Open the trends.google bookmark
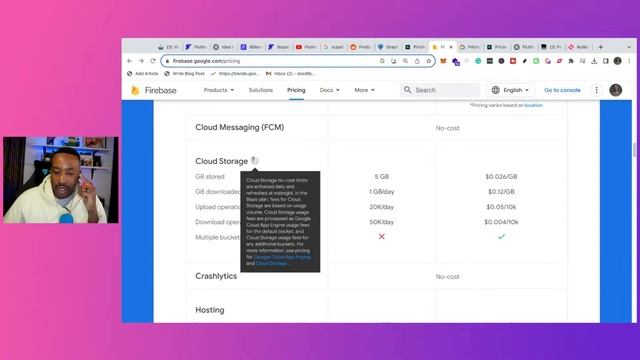This screenshot has height=360, width=640. pos(235,73)
